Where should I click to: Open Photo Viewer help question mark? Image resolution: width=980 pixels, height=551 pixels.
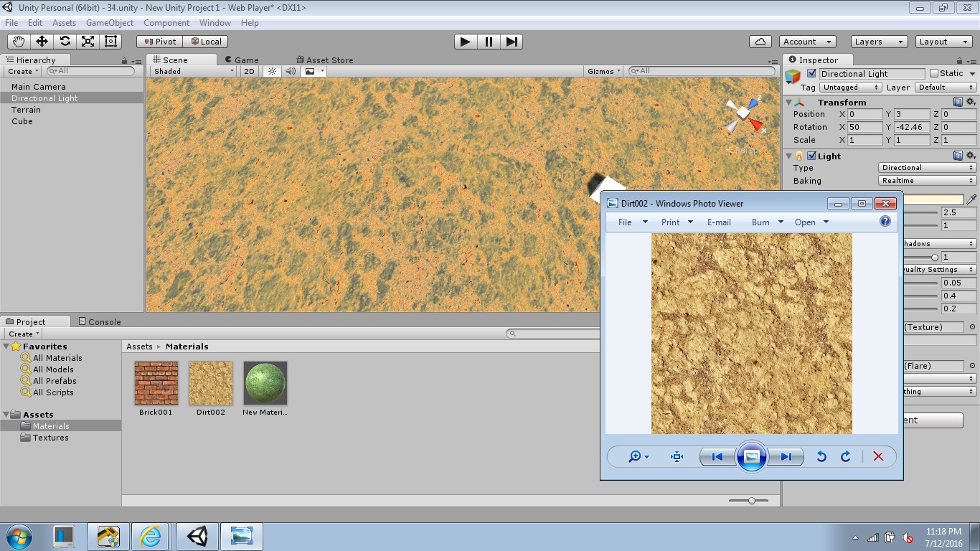tap(885, 222)
